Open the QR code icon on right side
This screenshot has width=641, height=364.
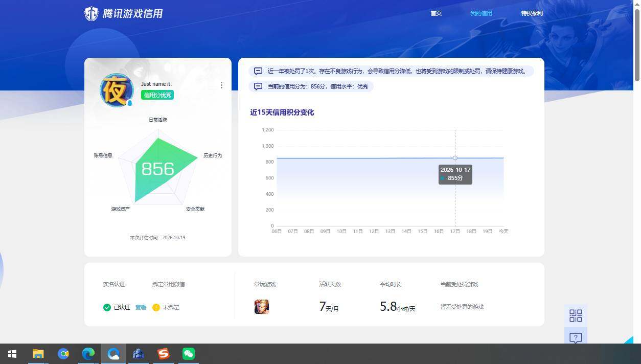point(576,315)
